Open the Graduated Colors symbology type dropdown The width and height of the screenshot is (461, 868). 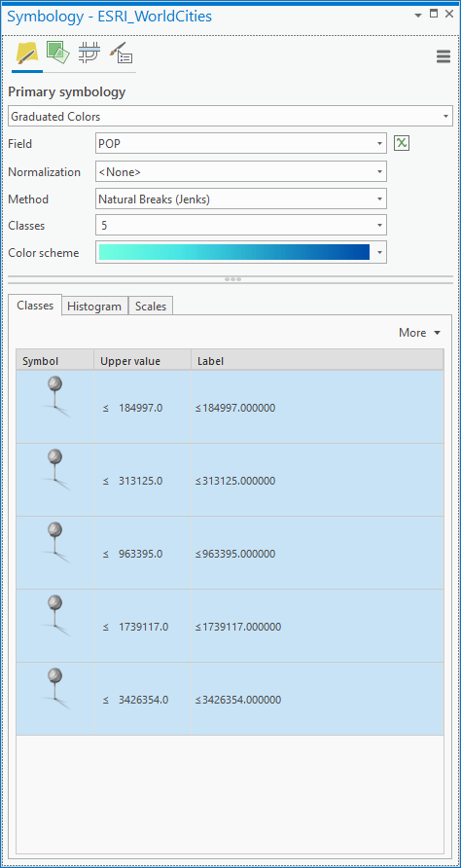click(x=230, y=116)
